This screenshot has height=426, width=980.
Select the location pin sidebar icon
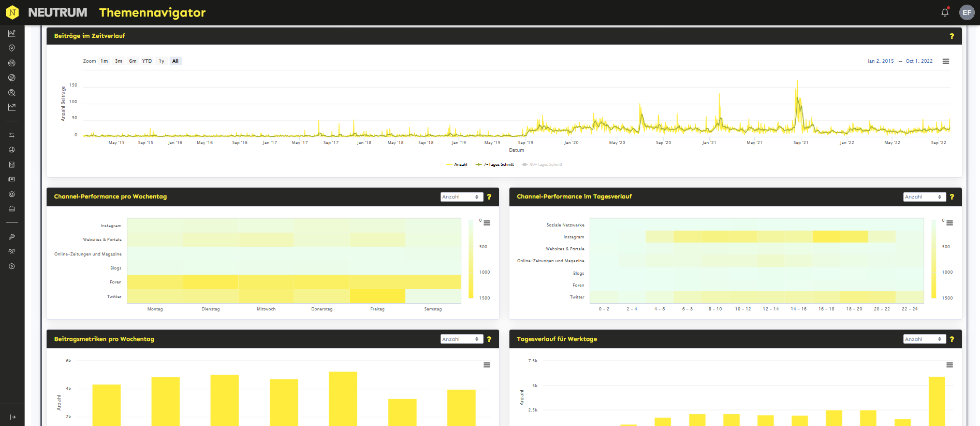point(12,48)
